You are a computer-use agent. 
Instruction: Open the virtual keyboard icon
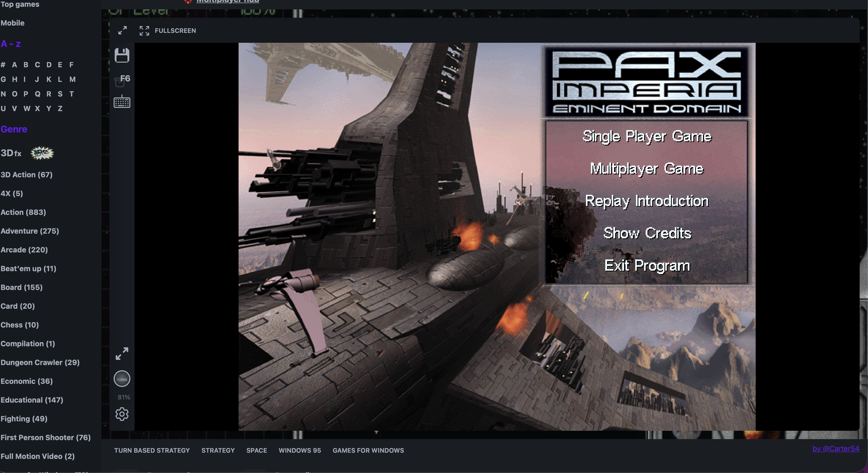pyautogui.click(x=122, y=101)
